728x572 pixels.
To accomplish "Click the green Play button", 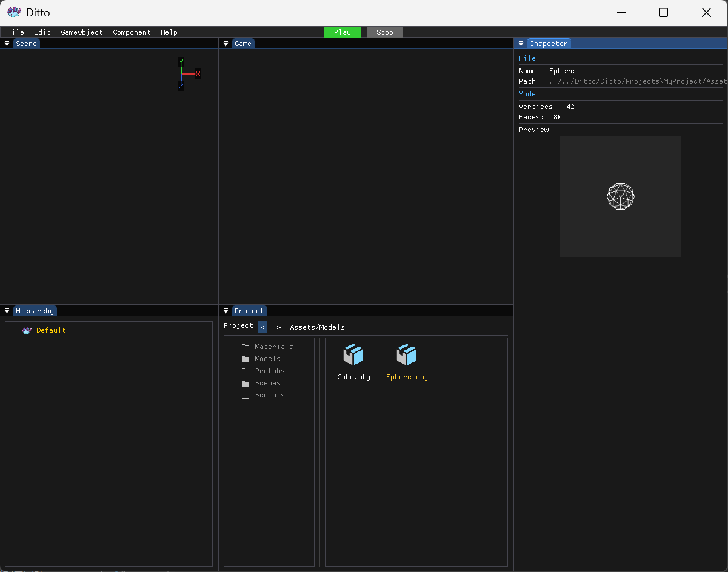I will [342, 32].
